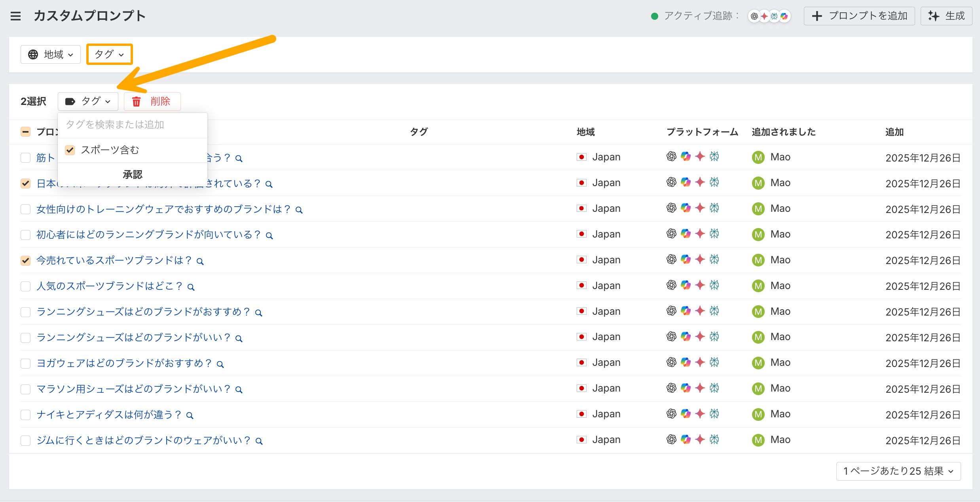Click Mao's avatar in the last row

tap(758, 440)
